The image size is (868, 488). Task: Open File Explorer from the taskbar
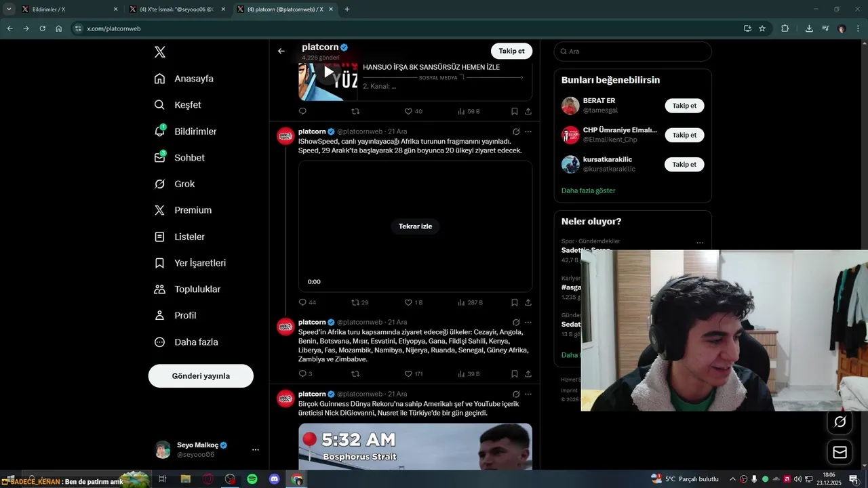tap(185, 479)
